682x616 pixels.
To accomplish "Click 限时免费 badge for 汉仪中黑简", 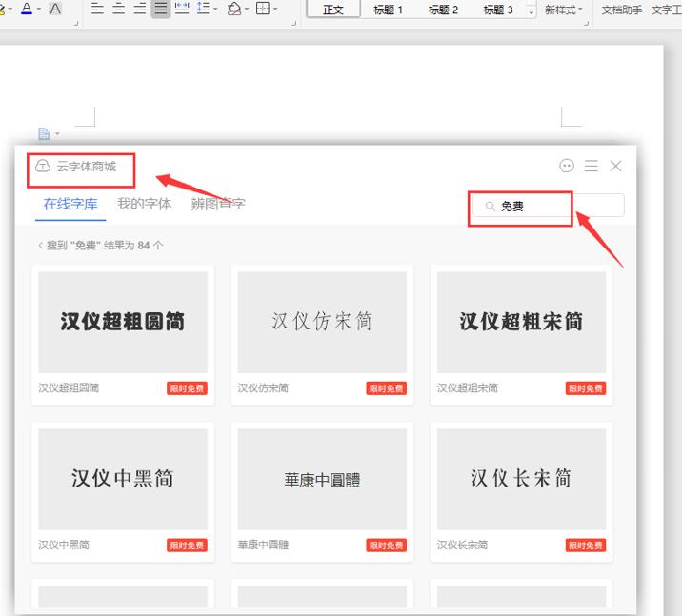I will [x=187, y=546].
